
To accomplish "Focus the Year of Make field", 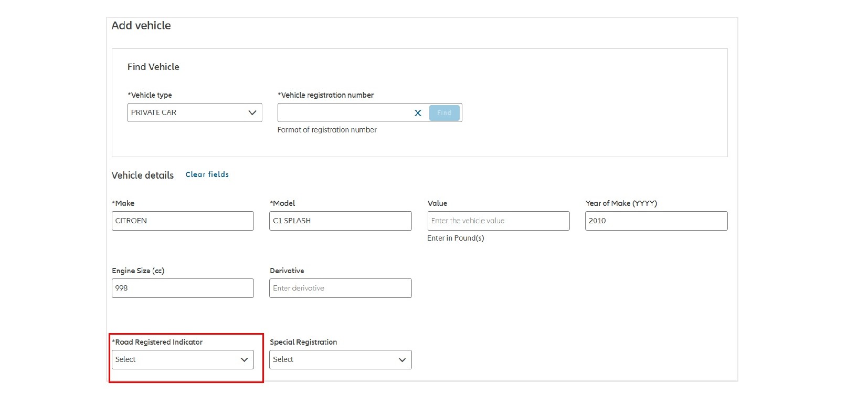I will coord(657,221).
